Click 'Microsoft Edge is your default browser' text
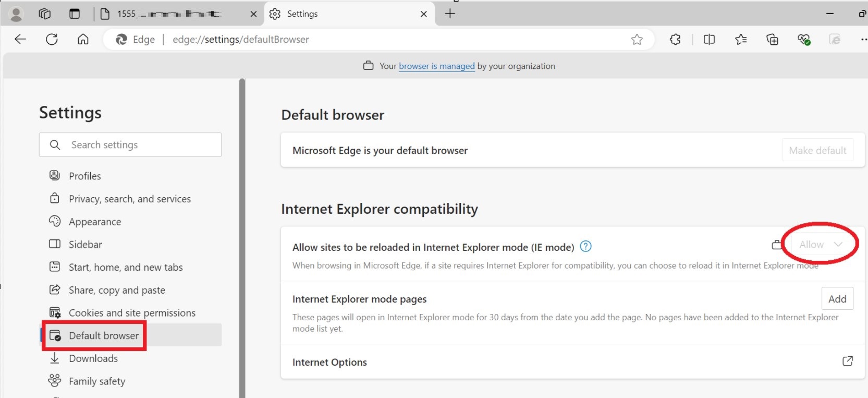 pyautogui.click(x=380, y=150)
